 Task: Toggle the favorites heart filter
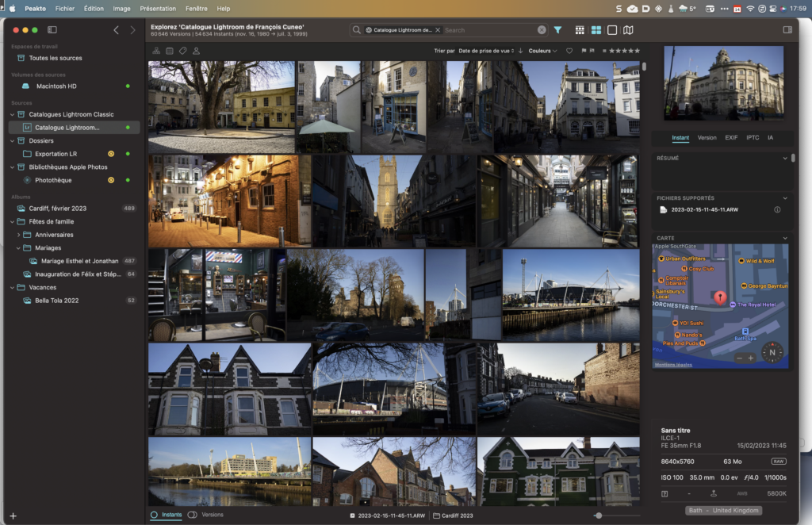(x=569, y=51)
